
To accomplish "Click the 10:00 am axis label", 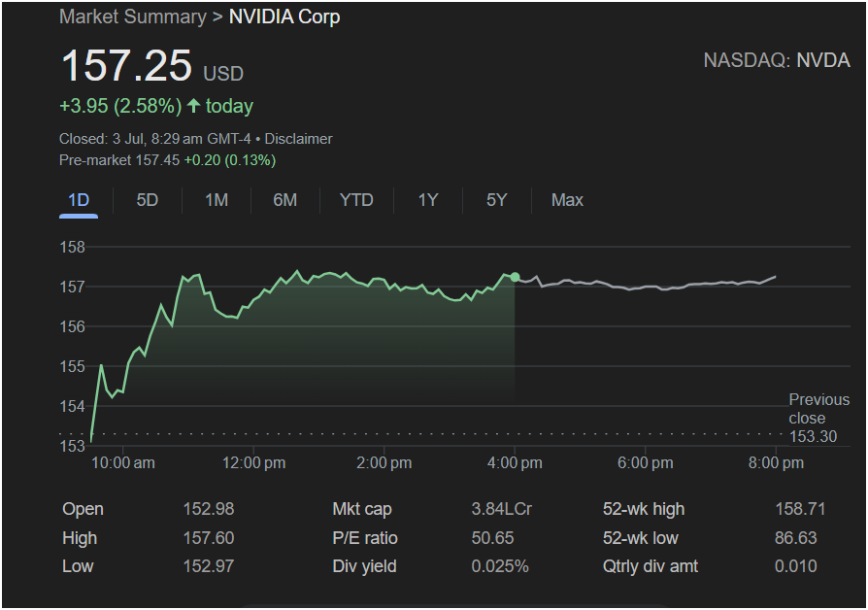I will 123,462.
